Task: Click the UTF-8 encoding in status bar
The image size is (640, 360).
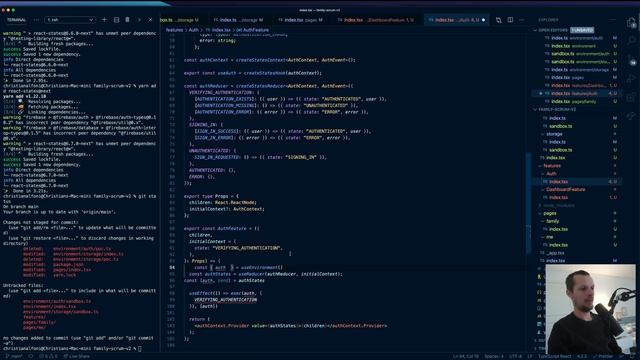Action: (x=516, y=356)
